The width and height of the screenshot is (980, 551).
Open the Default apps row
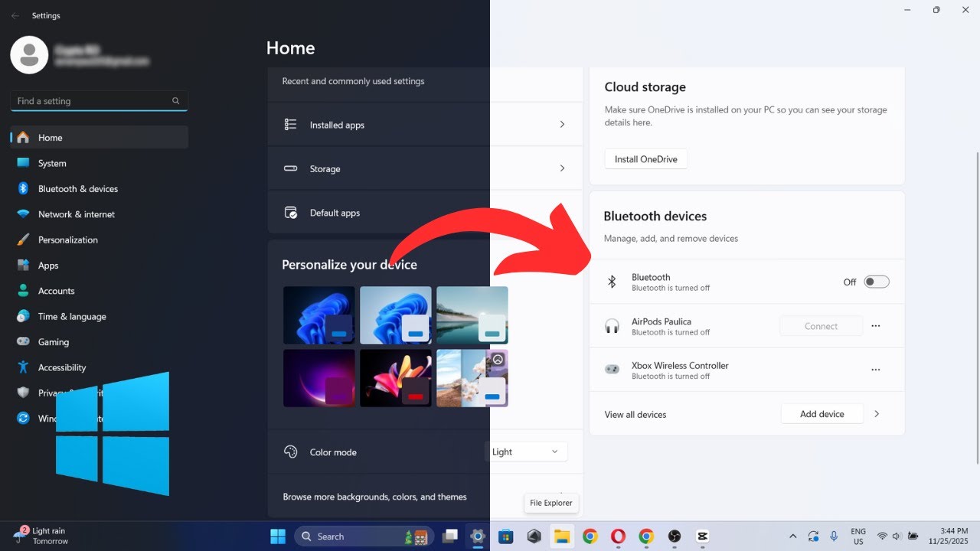pos(426,213)
